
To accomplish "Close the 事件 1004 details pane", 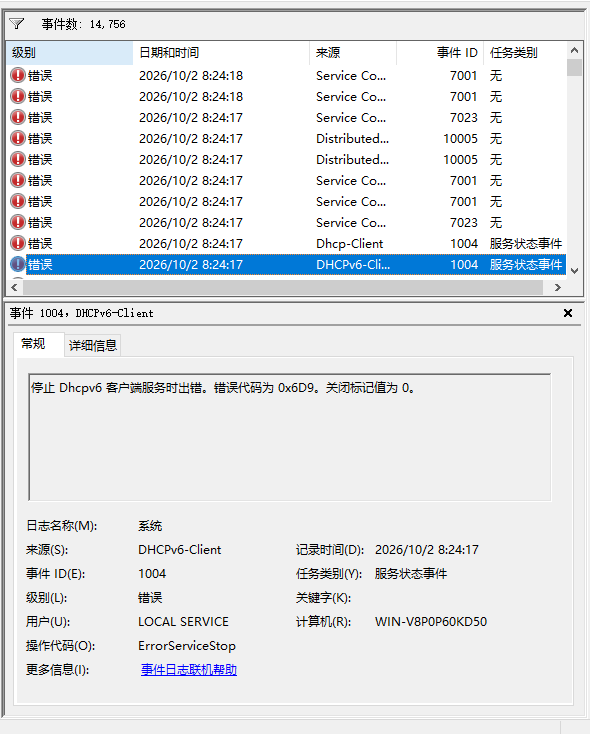I will pyautogui.click(x=568, y=313).
